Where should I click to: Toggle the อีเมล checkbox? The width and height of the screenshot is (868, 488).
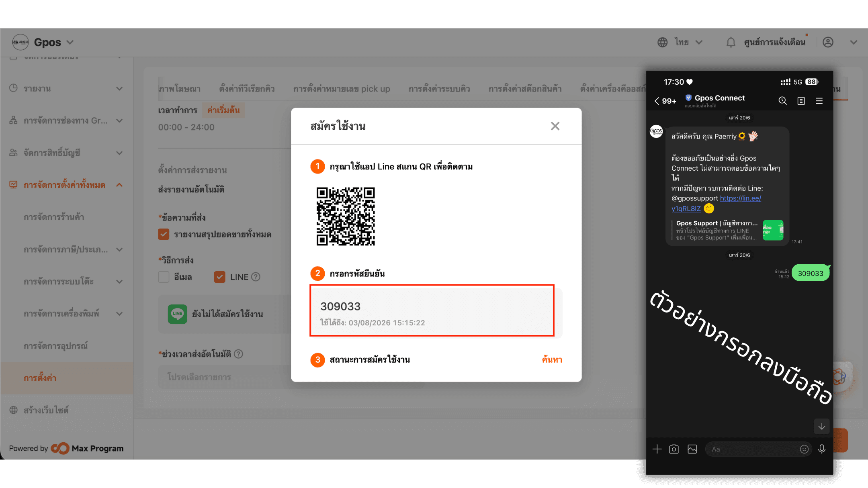point(164,277)
